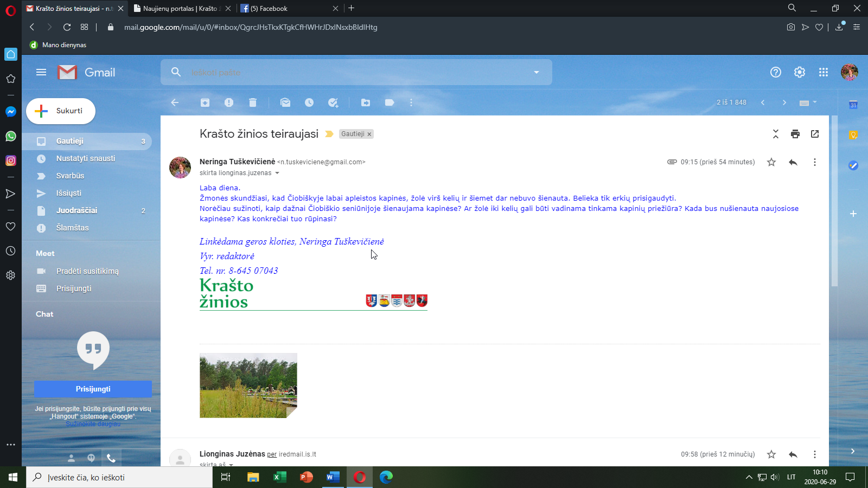The width and height of the screenshot is (868, 488).
Task: Print the whole conversation
Action: (795, 134)
